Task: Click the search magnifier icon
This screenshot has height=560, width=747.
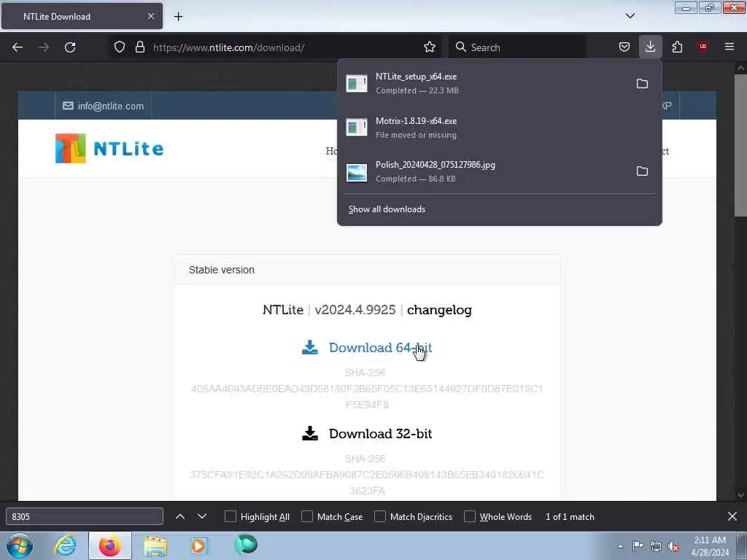Action: pyautogui.click(x=460, y=47)
